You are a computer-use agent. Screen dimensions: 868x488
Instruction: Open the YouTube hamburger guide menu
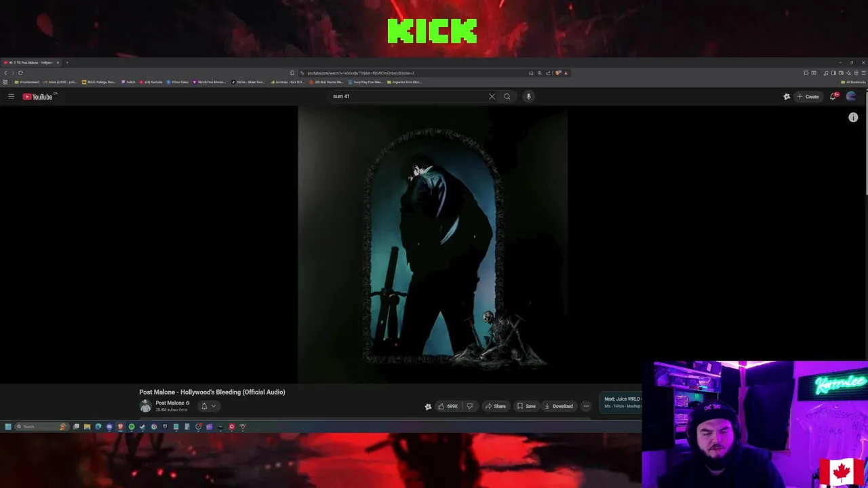pyautogui.click(x=11, y=96)
